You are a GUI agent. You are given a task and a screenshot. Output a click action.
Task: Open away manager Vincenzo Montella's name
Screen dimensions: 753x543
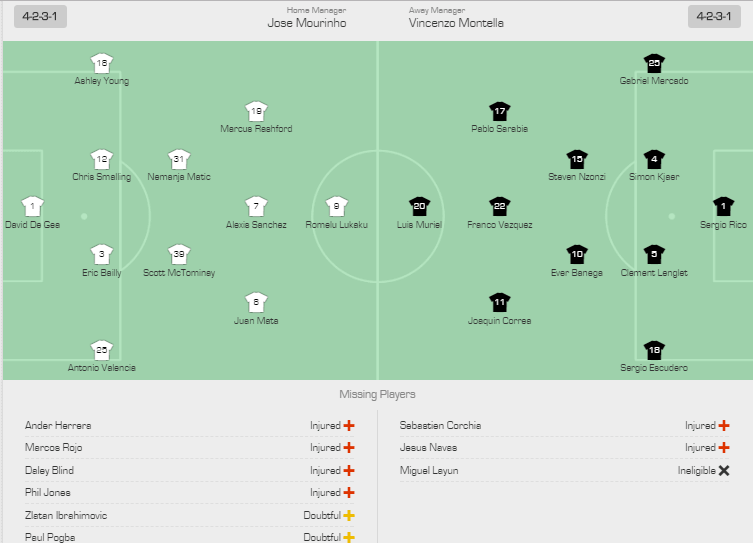click(456, 23)
